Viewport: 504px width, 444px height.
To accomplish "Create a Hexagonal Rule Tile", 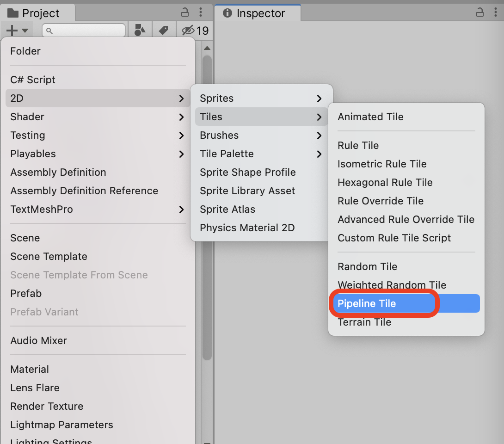I will (x=406, y=182).
